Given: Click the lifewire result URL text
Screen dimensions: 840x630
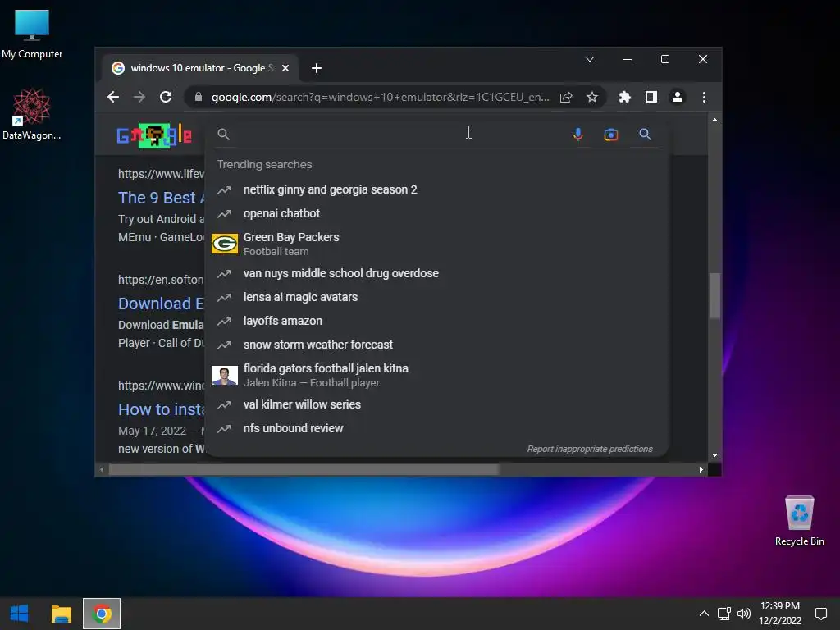Looking at the screenshot, I should 161,174.
